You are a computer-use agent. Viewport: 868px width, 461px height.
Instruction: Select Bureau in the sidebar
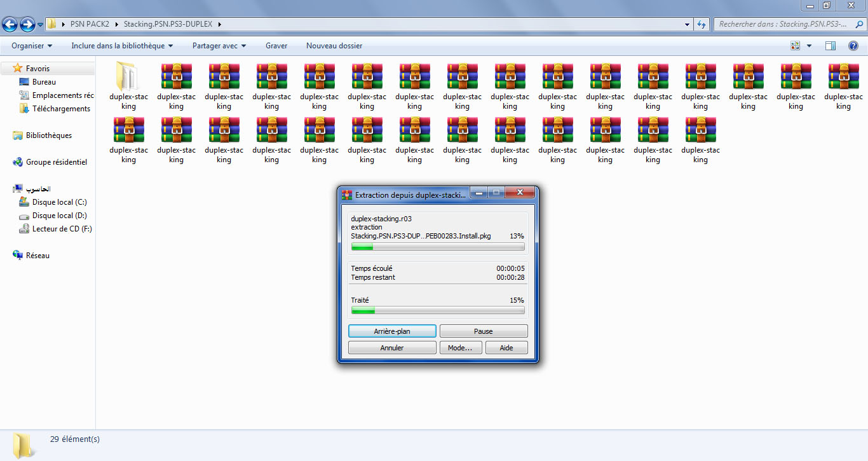44,82
